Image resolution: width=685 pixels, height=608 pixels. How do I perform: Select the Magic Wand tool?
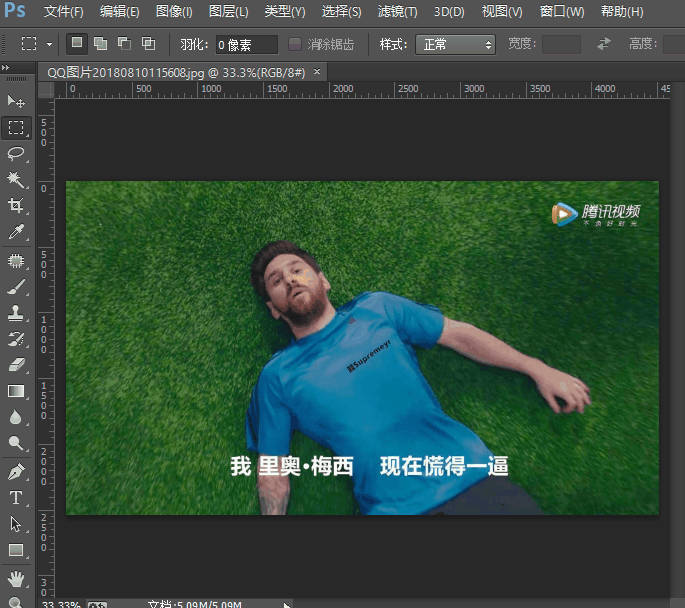pyautogui.click(x=16, y=179)
